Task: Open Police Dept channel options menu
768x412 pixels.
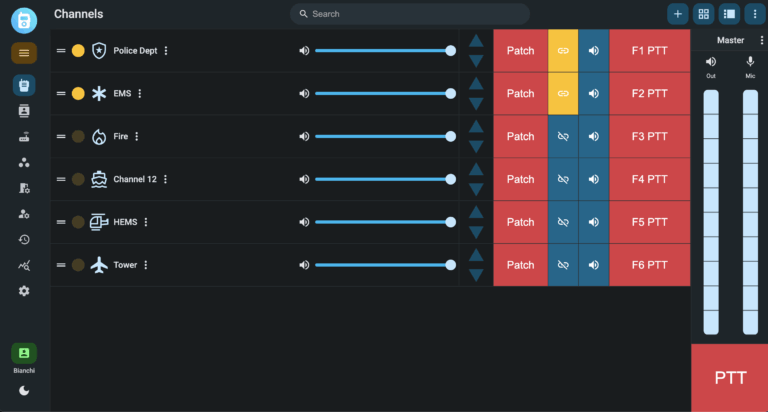Action: pyautogui.click(x=166, y=51)
